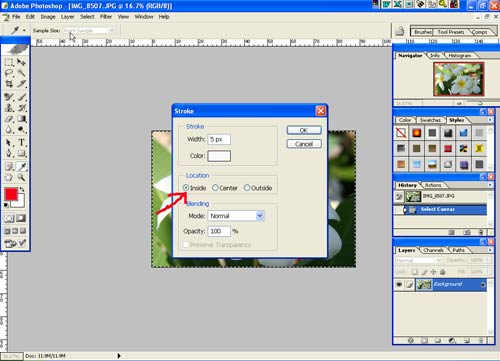Click the red foreground color swatch
The width and height of the screenshot is (500, 361).
[11, 194]
